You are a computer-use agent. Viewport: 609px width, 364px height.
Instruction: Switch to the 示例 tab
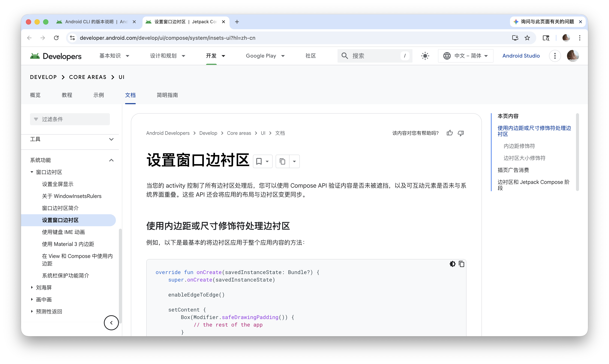[99, 95]
